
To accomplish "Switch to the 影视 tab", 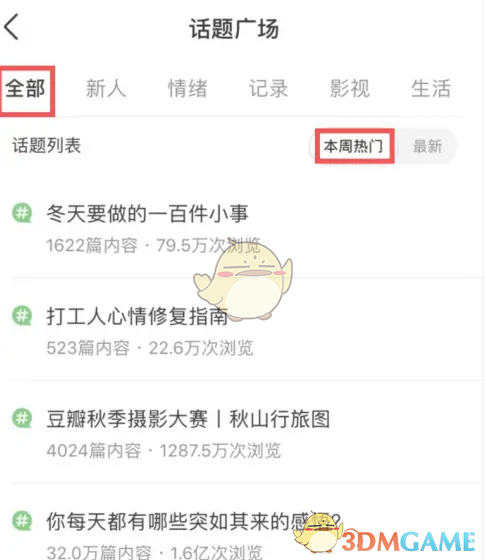I will [350, 89].
